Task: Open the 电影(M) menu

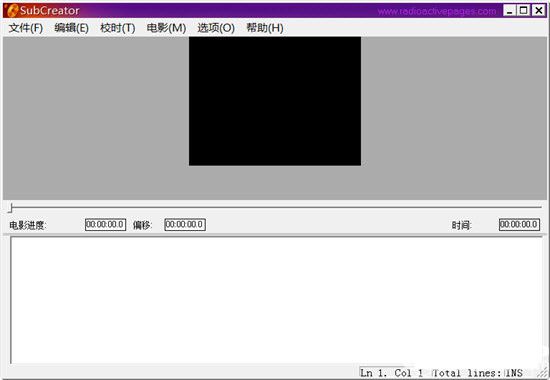Action: pyautogui.click(x=166, y=28)
